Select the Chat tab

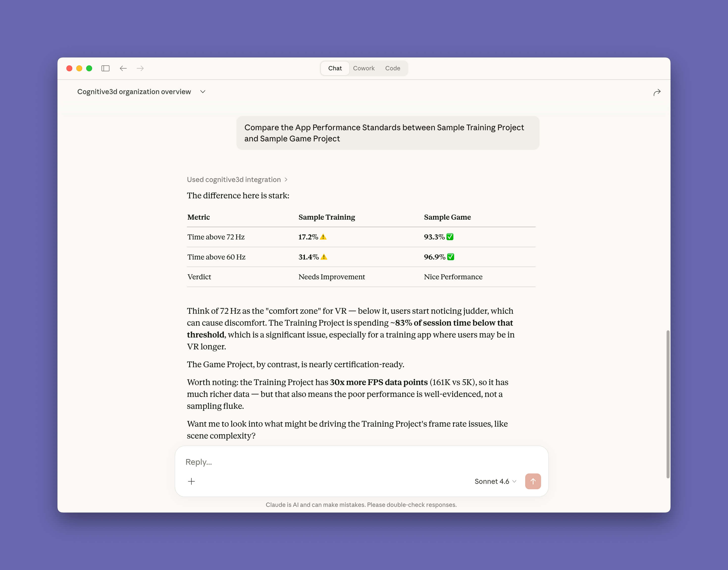coord(335,68)
